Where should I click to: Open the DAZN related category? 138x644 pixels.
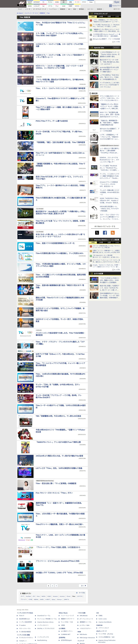pyautogui.click(x=42, y=599)
